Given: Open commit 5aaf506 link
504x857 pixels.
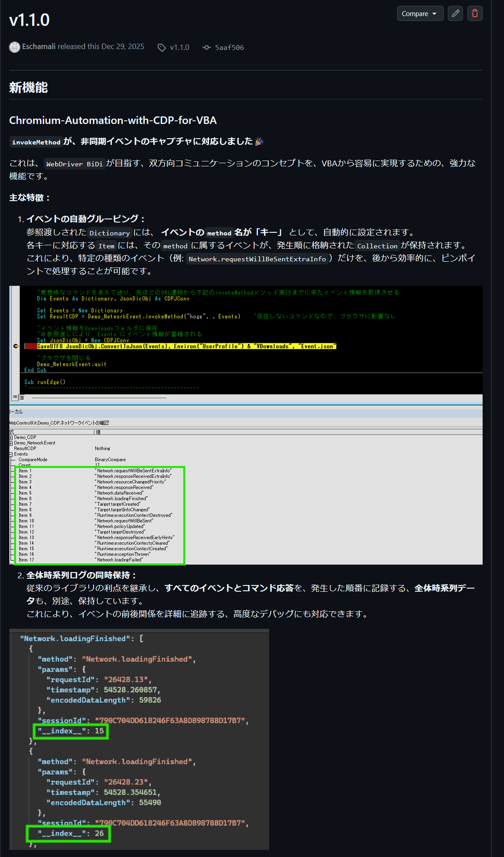Looking at the screenshot, I should click(229, 47).
